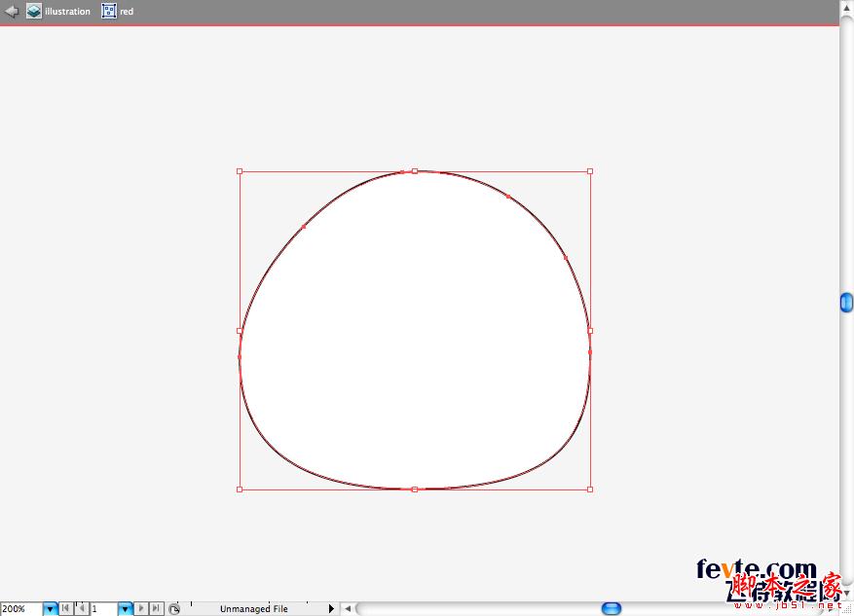Open the zoom level dropdown arrow

(x=50, y=609)
